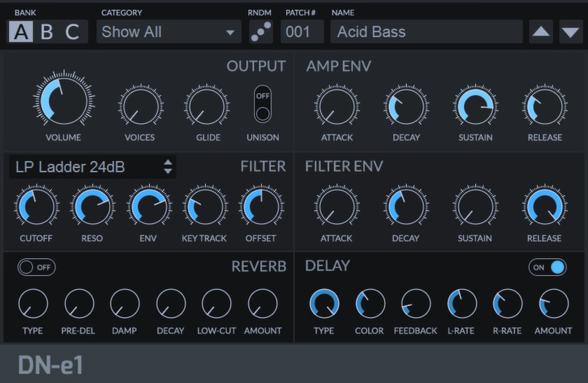Disable the Delay effect toggle
Viewport: 588px width, 383px height.
click(x=547, y=267)
